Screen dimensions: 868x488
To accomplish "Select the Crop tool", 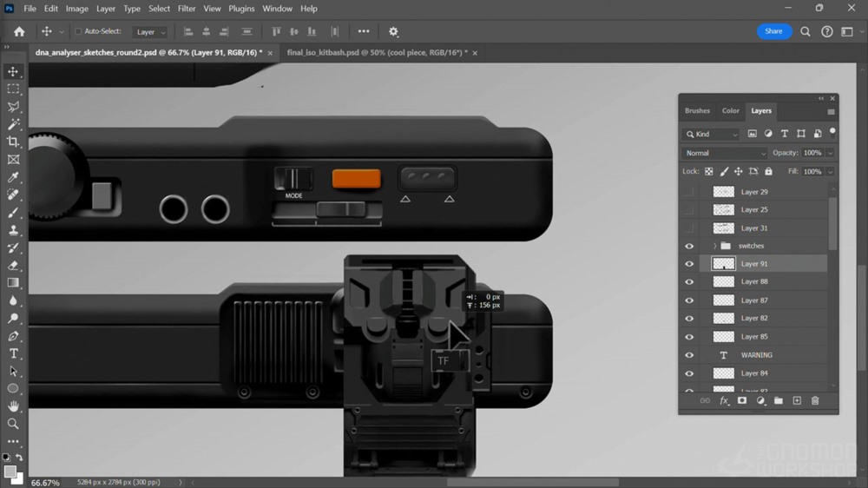I will (x=13, y=142).
